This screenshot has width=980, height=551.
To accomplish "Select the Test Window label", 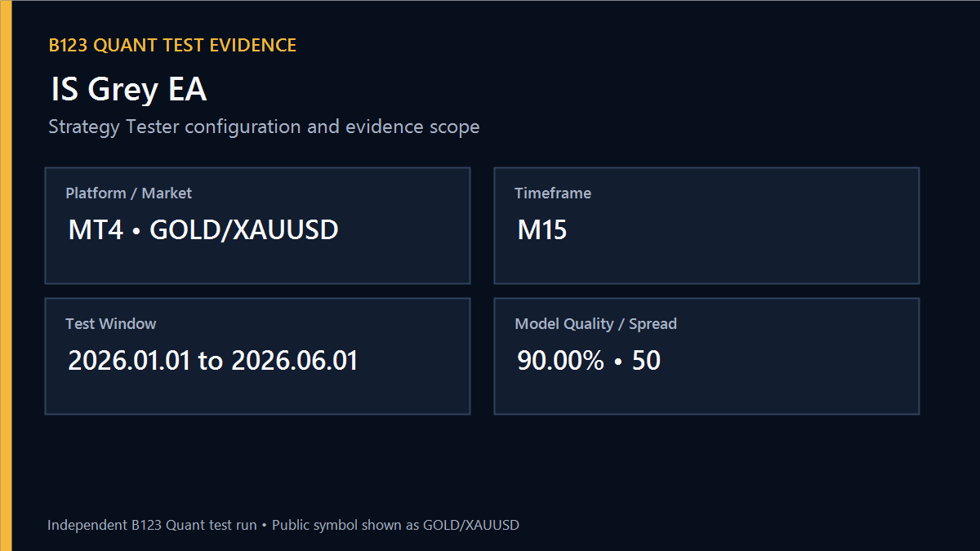I will tap(111, 324).
